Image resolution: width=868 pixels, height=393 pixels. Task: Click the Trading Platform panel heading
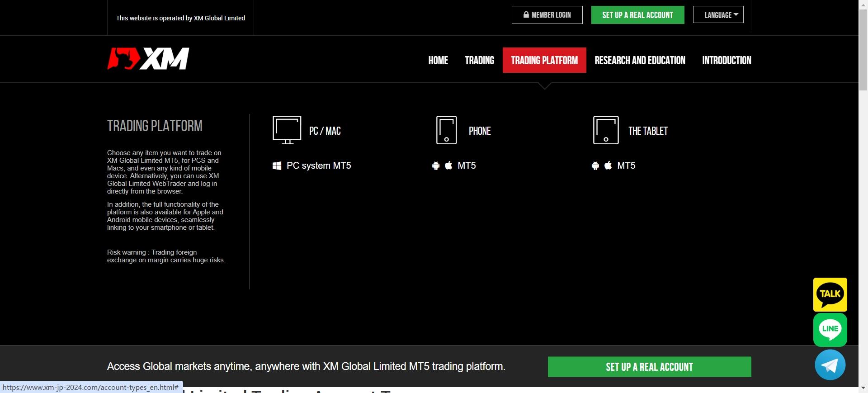155,126
